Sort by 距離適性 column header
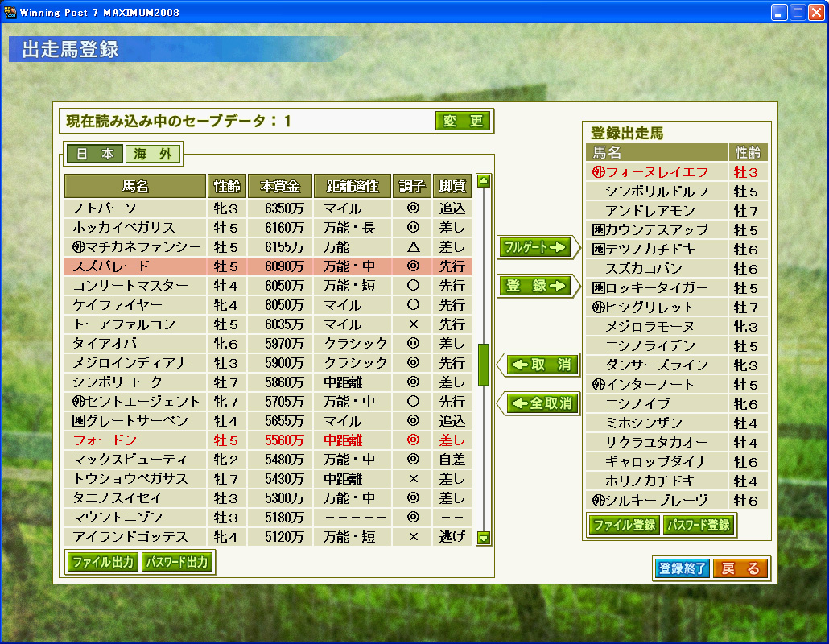The width and height of the screenshot is (829, 644). pos(353,186)
